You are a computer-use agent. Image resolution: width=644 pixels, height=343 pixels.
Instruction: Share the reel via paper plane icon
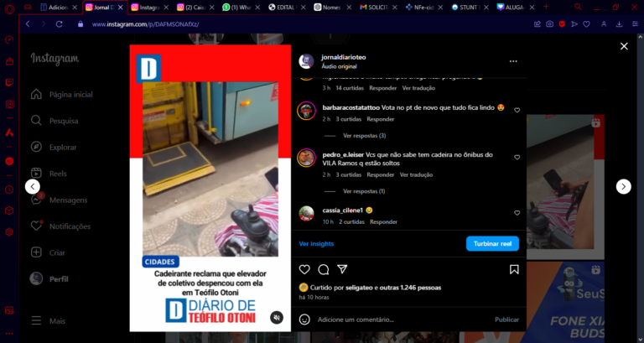click(342, 269)
